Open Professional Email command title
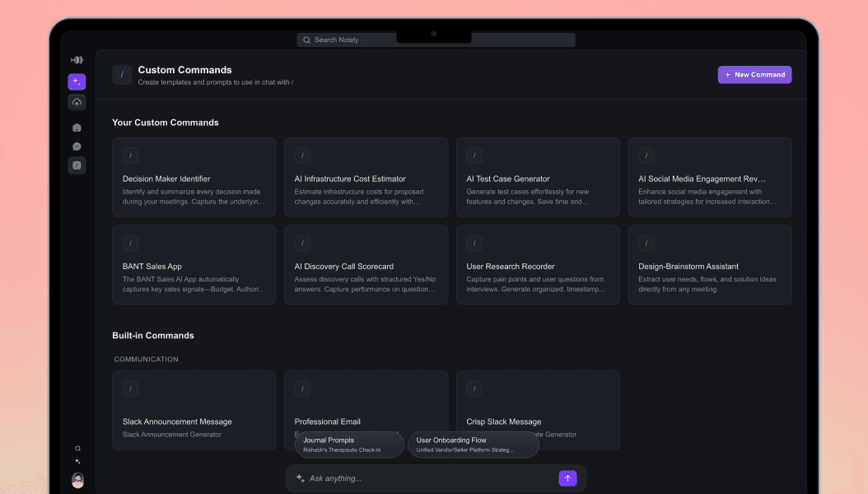The image size is (868, 494). [327, 422]
